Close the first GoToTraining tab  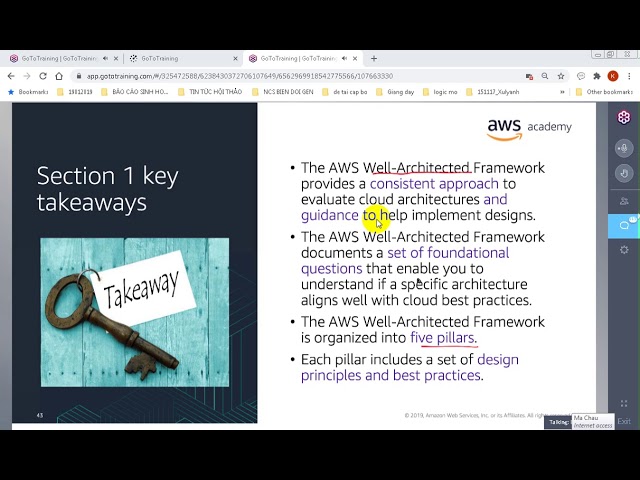(116, 58)
